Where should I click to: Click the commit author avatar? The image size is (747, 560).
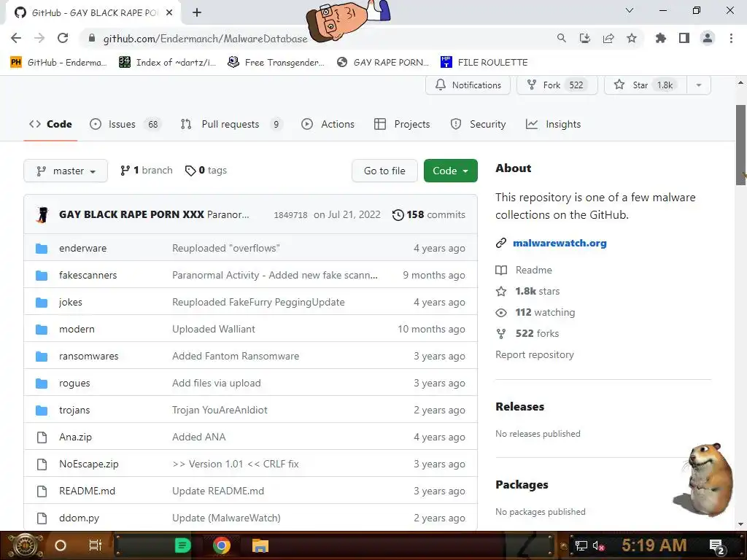pyautogui.click(x=42, y=215)
